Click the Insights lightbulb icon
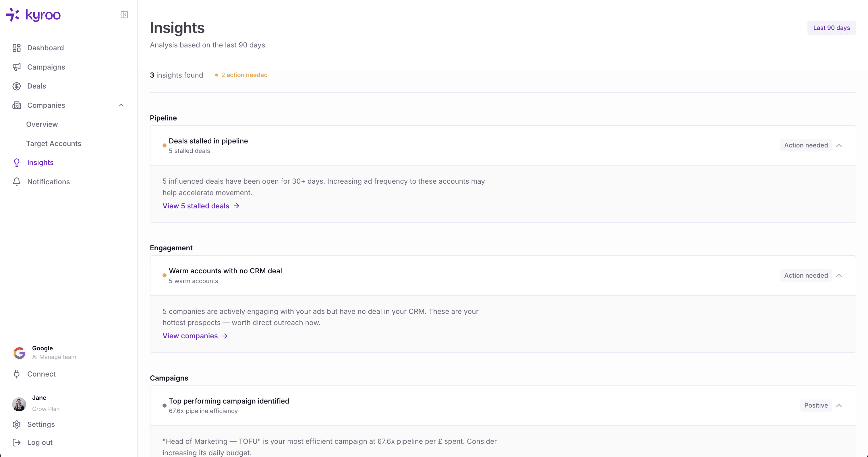Image resolution: width=868 pixels, height=457 pixels. tap(17, 163)
